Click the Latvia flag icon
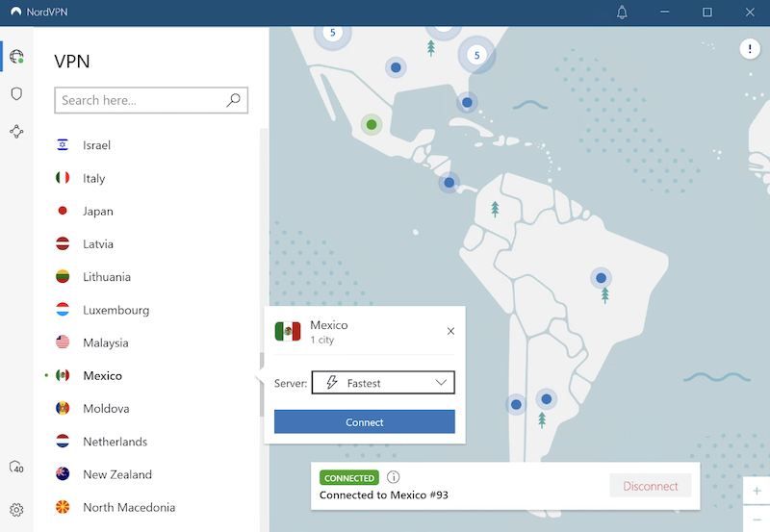The image size is (770, 532). click(63, 243)
